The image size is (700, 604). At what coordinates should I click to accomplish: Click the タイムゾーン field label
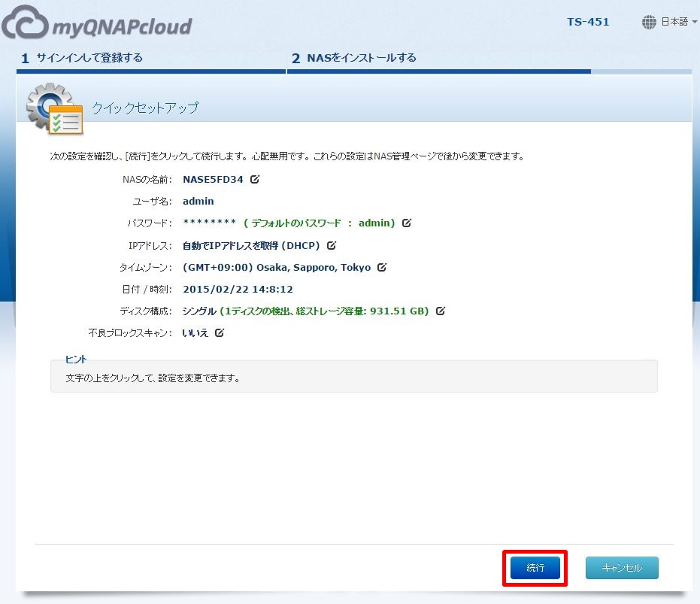tap(146, 267)
